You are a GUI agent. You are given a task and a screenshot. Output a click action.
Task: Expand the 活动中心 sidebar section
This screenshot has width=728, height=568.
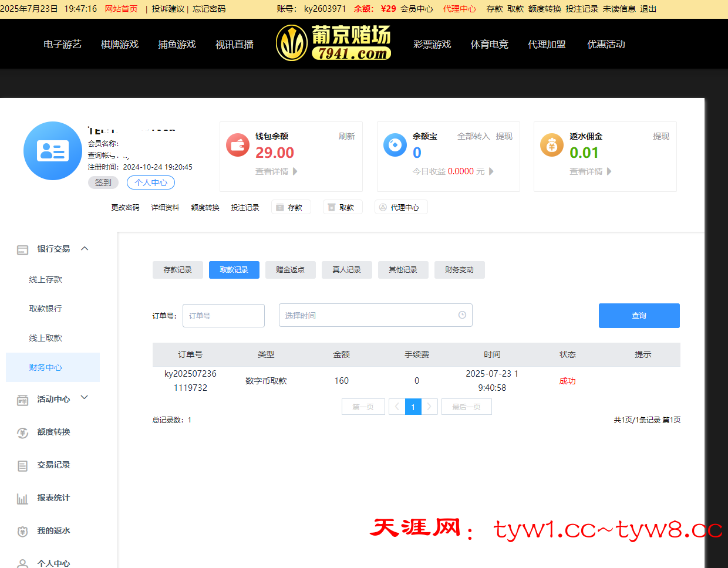click(85, 398)
